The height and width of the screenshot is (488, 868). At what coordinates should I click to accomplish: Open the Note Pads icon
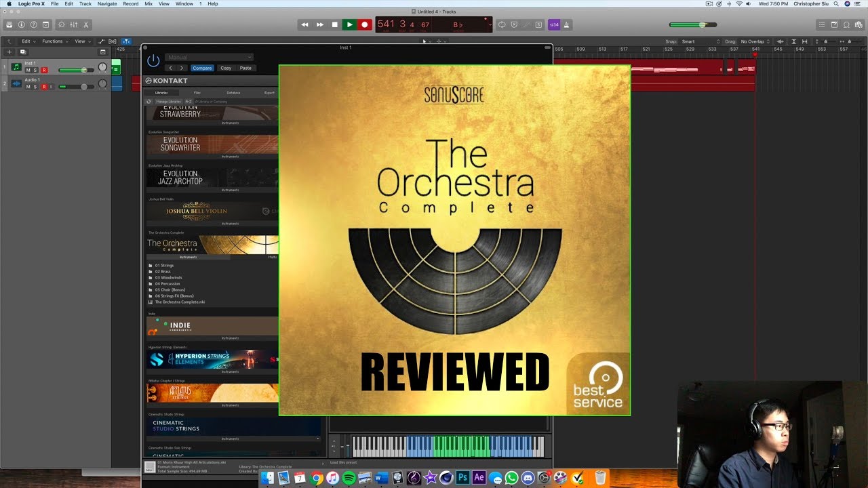(834, 24)
